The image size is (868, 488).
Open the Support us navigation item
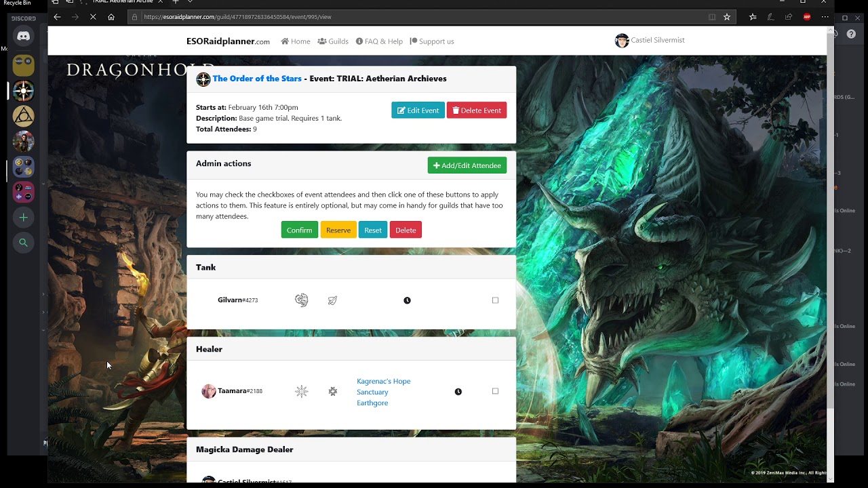click(x=432, y=41)
